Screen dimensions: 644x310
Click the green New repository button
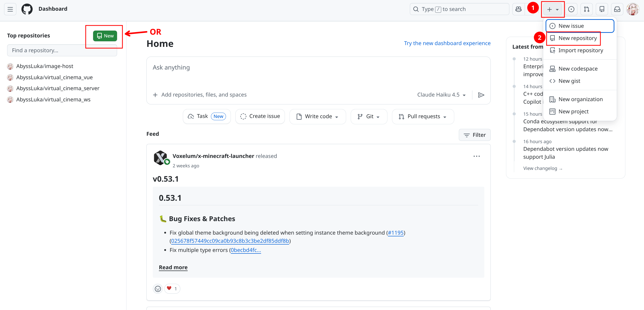[105, 36]
